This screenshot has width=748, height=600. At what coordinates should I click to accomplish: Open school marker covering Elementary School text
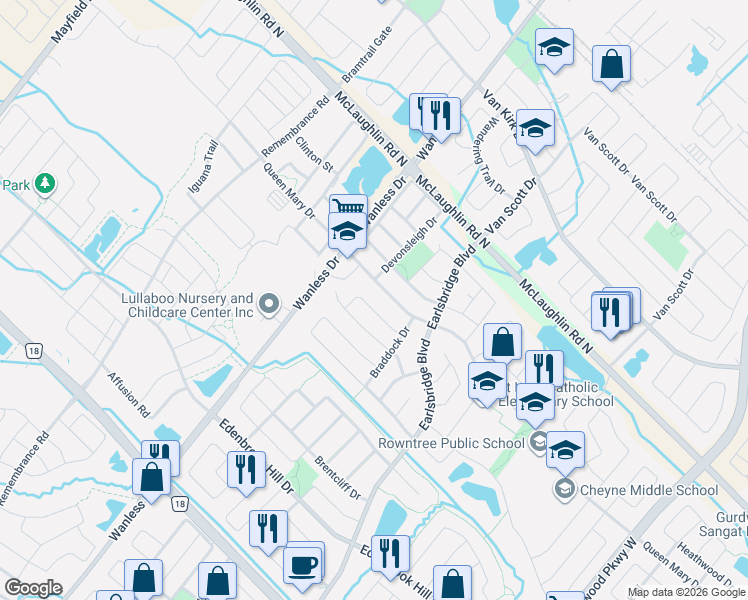coord(535,404)
